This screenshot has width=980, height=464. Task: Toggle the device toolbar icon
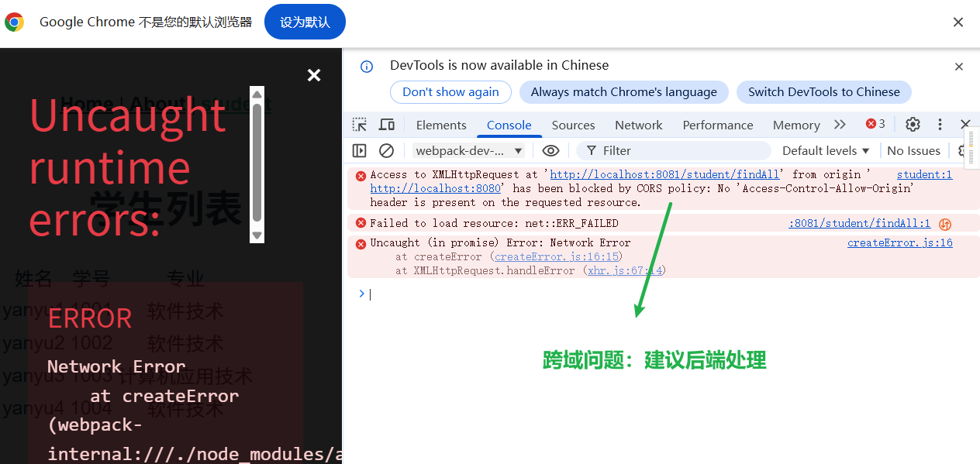(386, 125)
